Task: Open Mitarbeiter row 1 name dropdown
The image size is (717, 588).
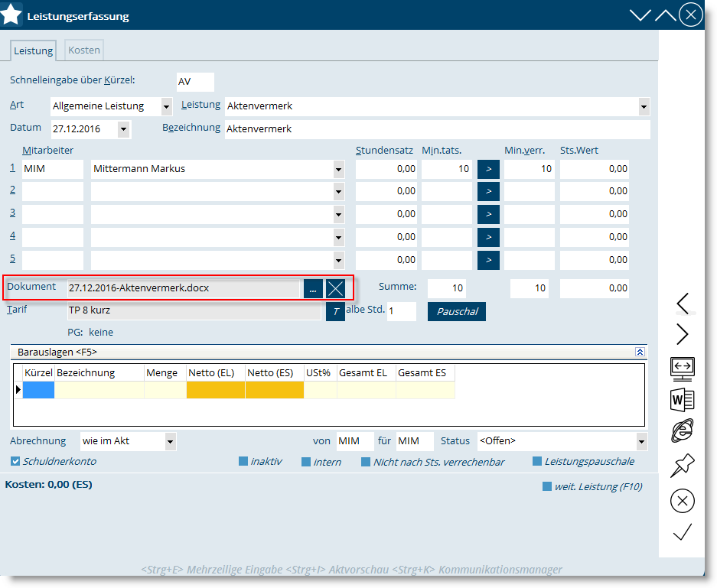Action: [x=338, y=169]
